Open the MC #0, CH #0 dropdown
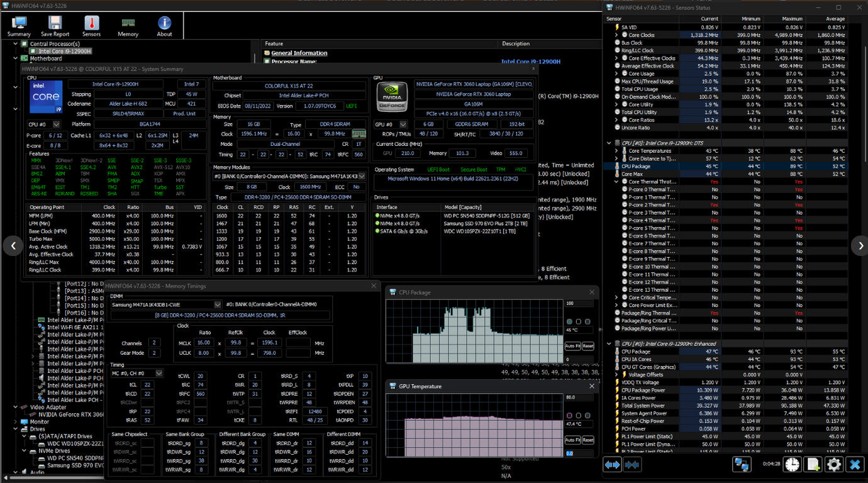 (x=159, y=374)
